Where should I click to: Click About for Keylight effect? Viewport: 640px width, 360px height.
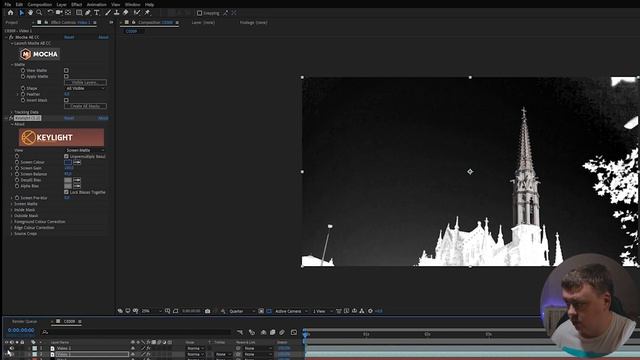pos(103,118)
